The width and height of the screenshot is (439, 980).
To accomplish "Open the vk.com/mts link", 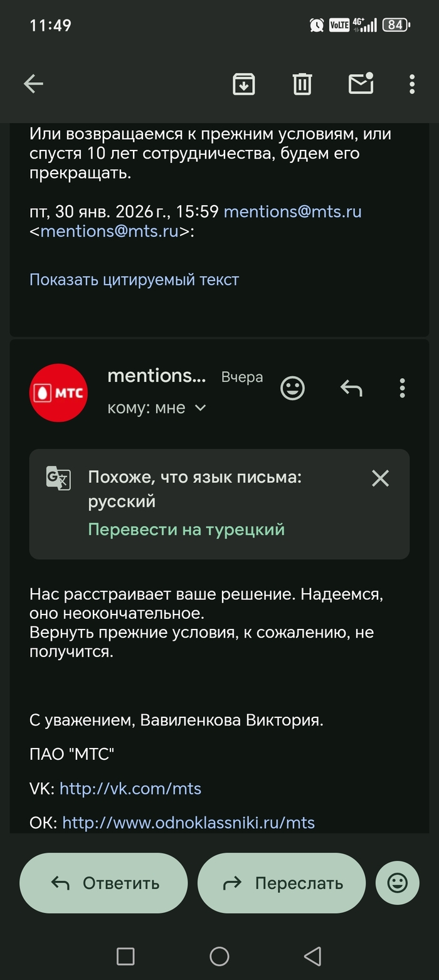I will click(x=130, y=788).
